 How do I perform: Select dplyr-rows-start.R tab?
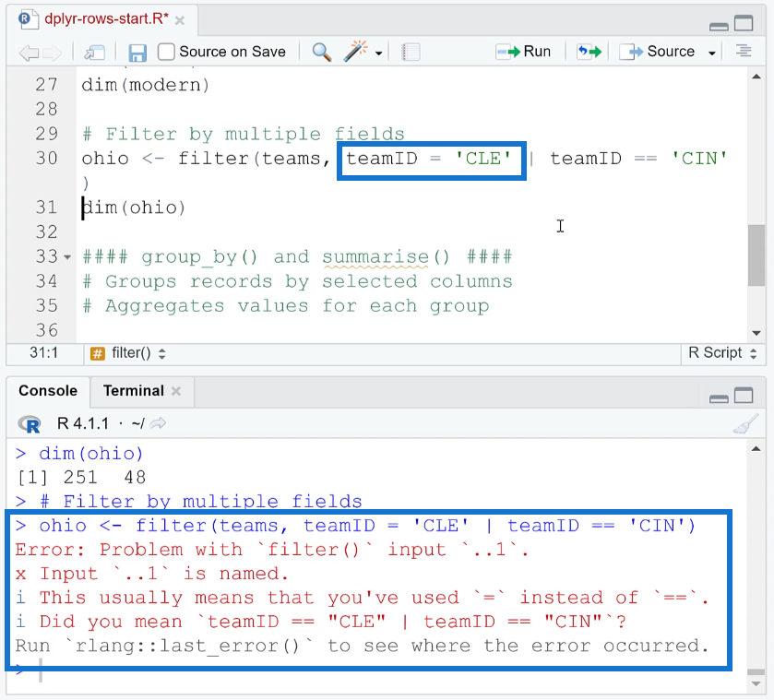click(x=101, y=19)
